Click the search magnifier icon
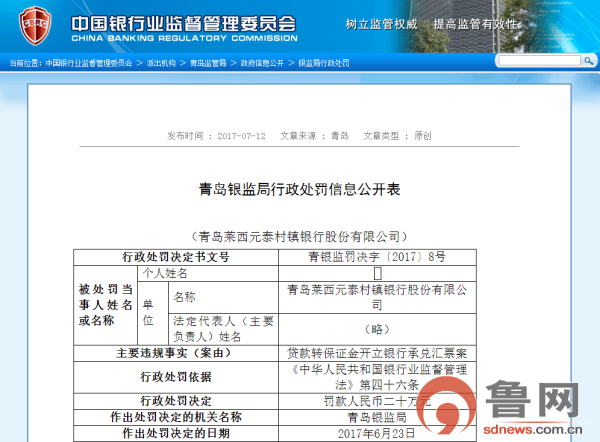The width and height of the screenshot is (600, 442). point(588,60)
